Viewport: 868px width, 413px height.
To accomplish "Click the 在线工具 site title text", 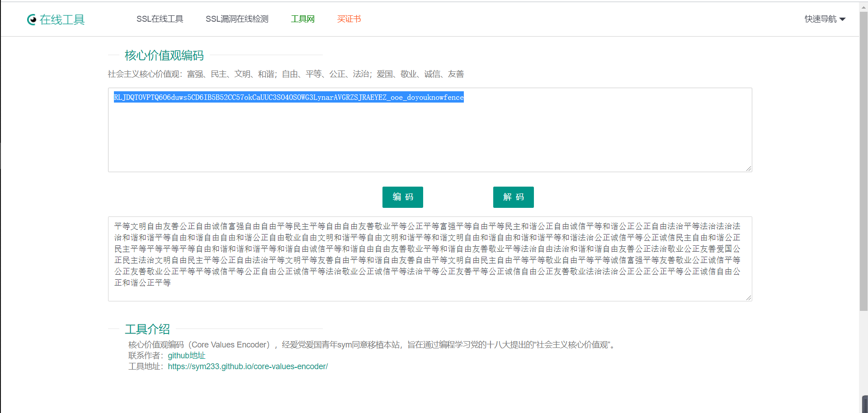I will click(x=62, y=20).
